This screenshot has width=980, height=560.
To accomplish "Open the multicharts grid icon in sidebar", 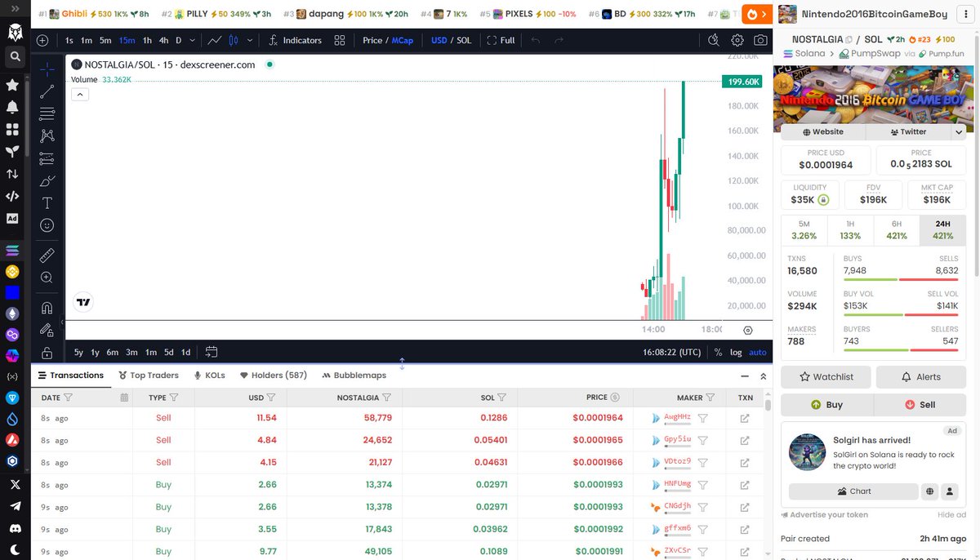I will pos(12,129).
